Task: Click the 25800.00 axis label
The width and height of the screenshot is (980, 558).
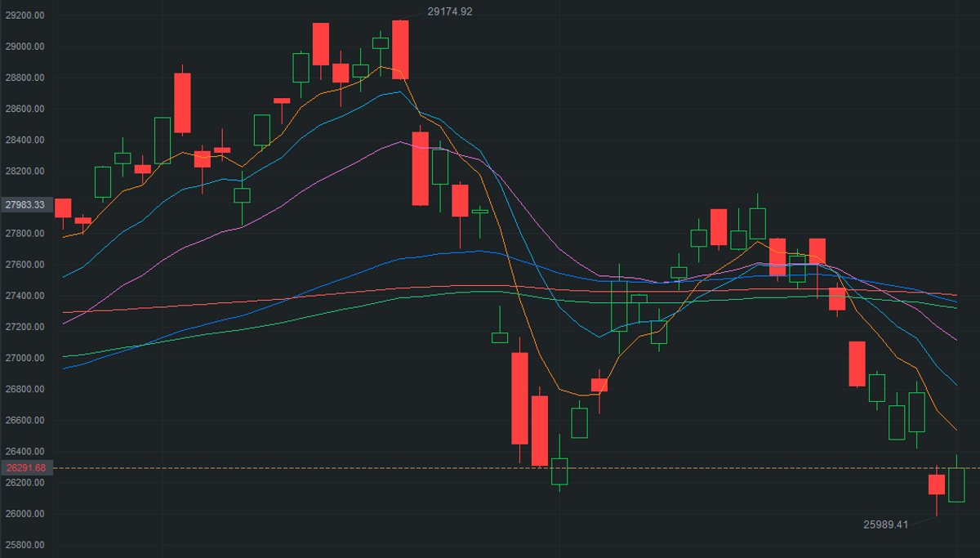Action: [24, 545]
